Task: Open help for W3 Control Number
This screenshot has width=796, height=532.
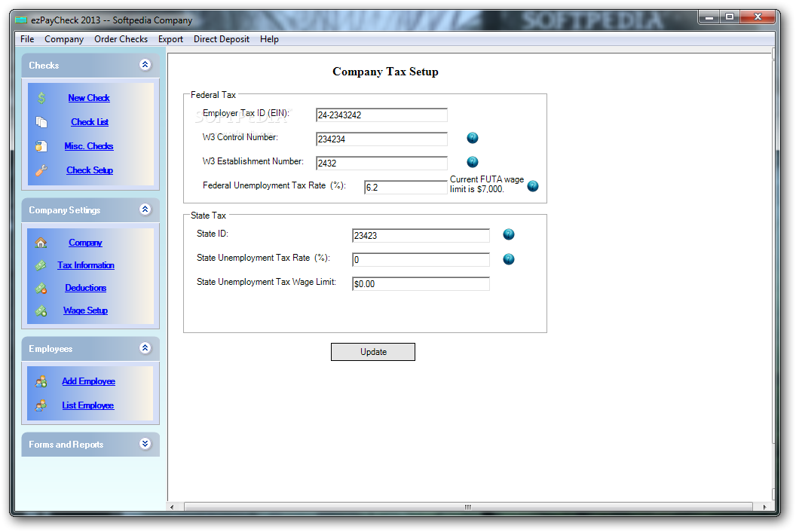Action: coord(473,138)
